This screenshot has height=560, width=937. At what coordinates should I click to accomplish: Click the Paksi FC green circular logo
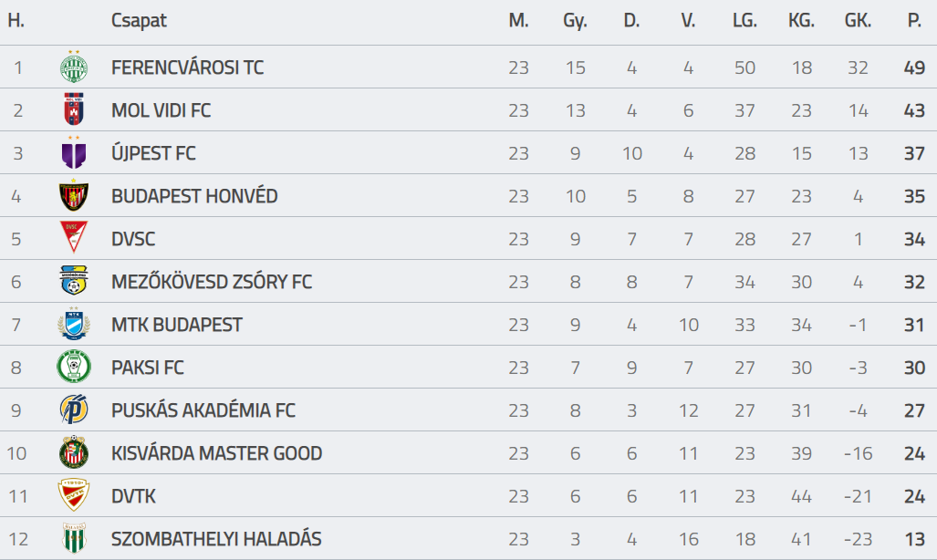pos(74,367)
